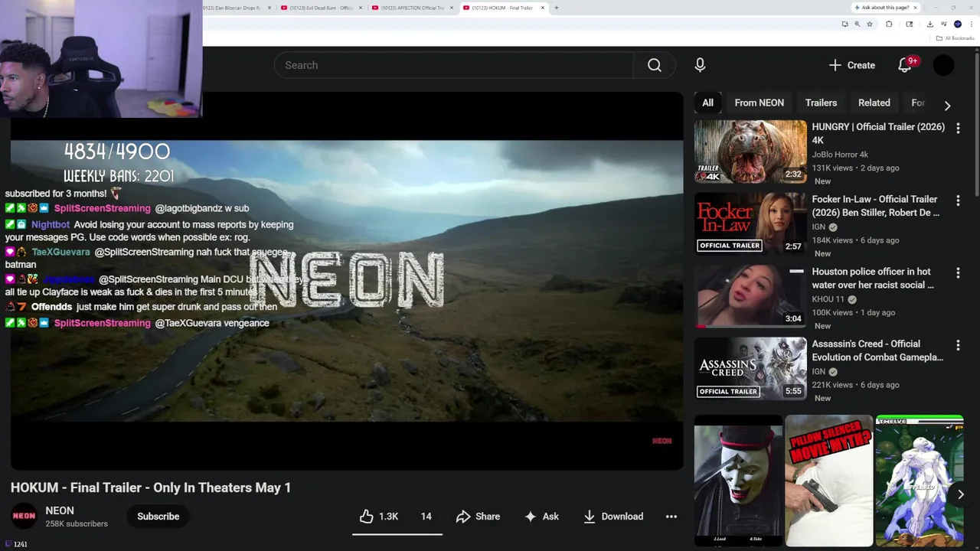
Task: Open the All Bookmarks folder
Action: pos(955,38)
